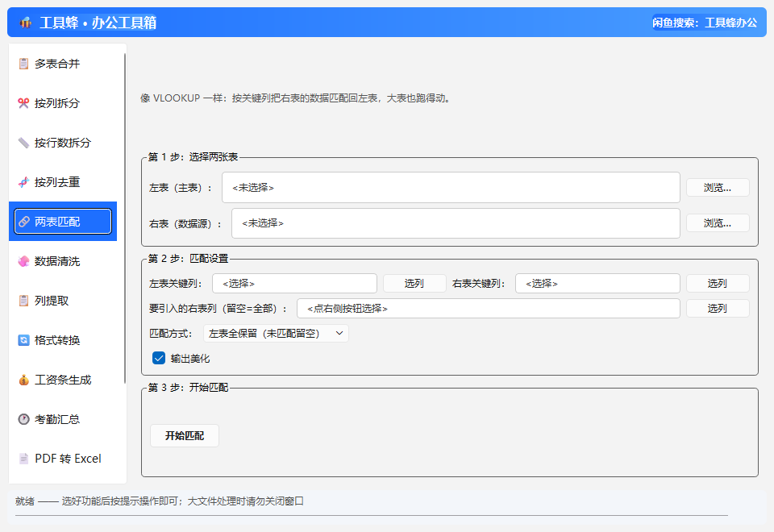This screenshot has height=532, width=774.
Task: Click the bee logo icon in header
Action: click(x=26, y=23)
